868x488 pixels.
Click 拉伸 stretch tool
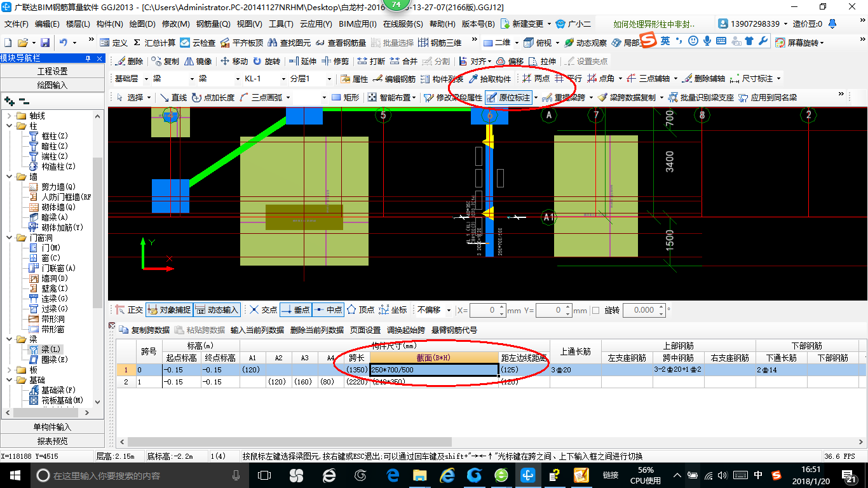[x=542, y=62]
